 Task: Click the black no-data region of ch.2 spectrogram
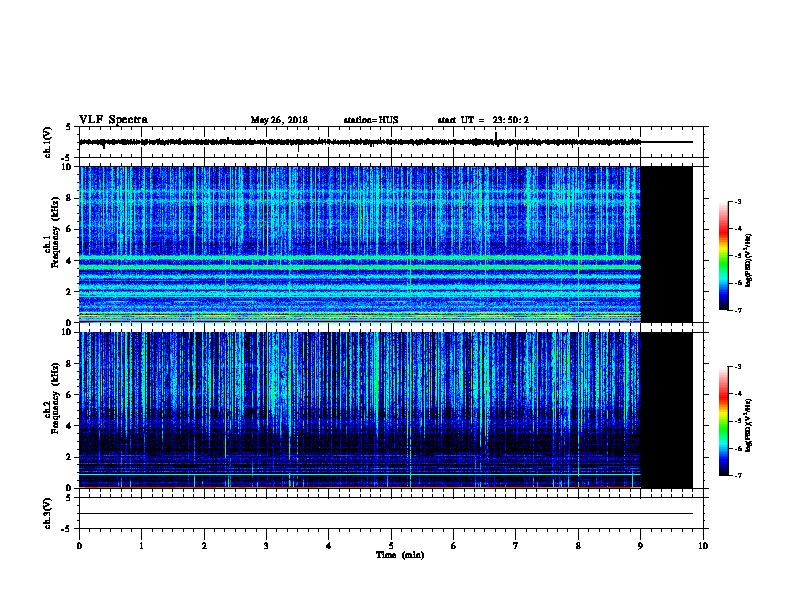tap(667, 410)
